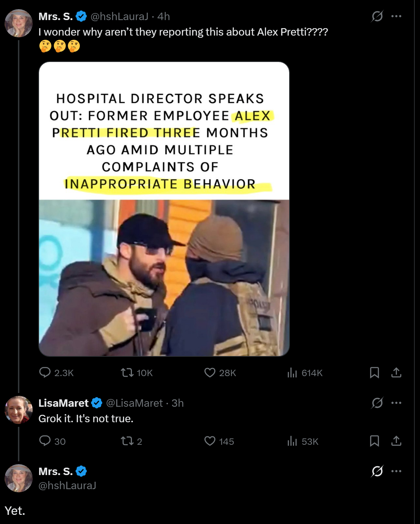The width and height of the screenshot is (420, 524).
Task: Open Grok icon on the top post
Action: point(377,16)
